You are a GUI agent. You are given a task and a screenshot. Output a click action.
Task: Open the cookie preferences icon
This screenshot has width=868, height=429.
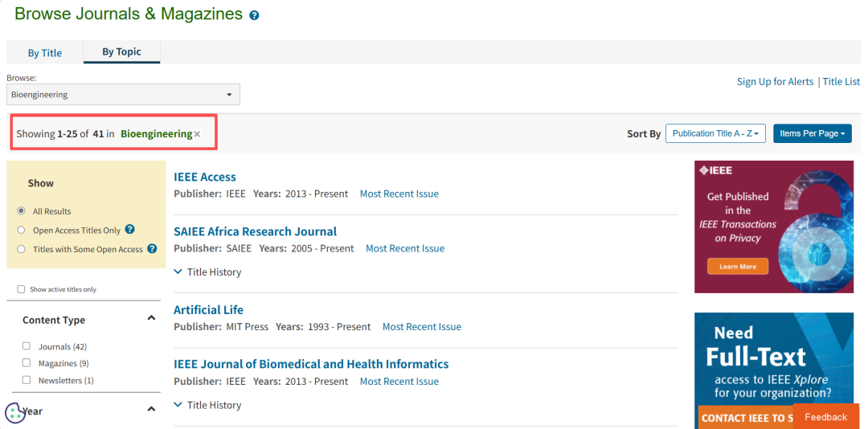[x=14, y=412]
